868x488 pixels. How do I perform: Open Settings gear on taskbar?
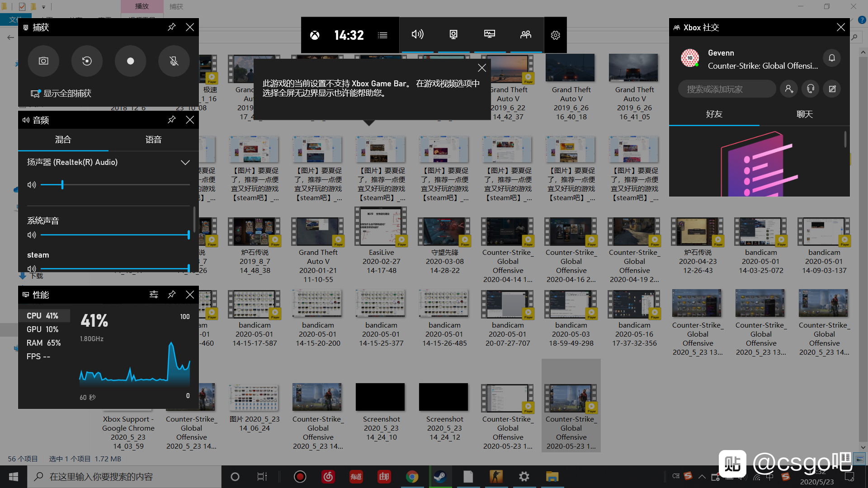point(524,477)
